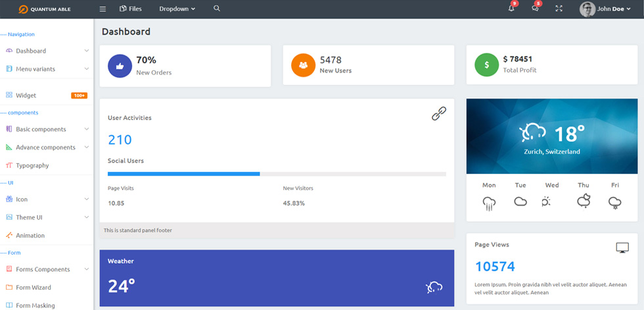Viewport: 644px width, 310px height.
Task: Open Form Wizard menu item
Action: click(47, 288)
